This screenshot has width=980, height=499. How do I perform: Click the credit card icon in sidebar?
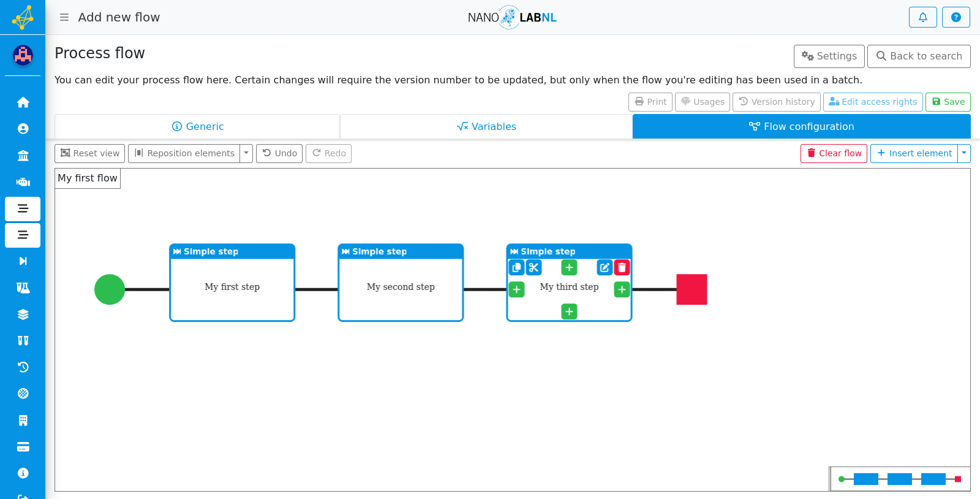point(23,447)
